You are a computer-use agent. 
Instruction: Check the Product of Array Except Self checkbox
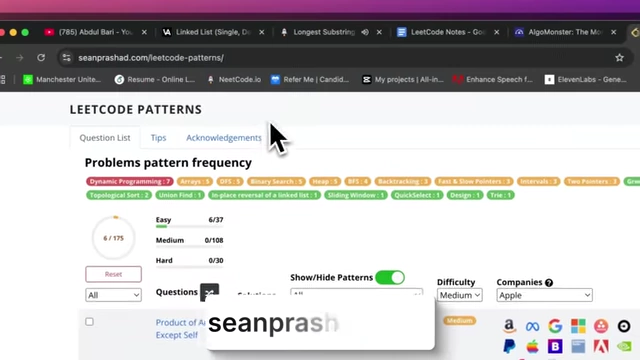point(89,322)
